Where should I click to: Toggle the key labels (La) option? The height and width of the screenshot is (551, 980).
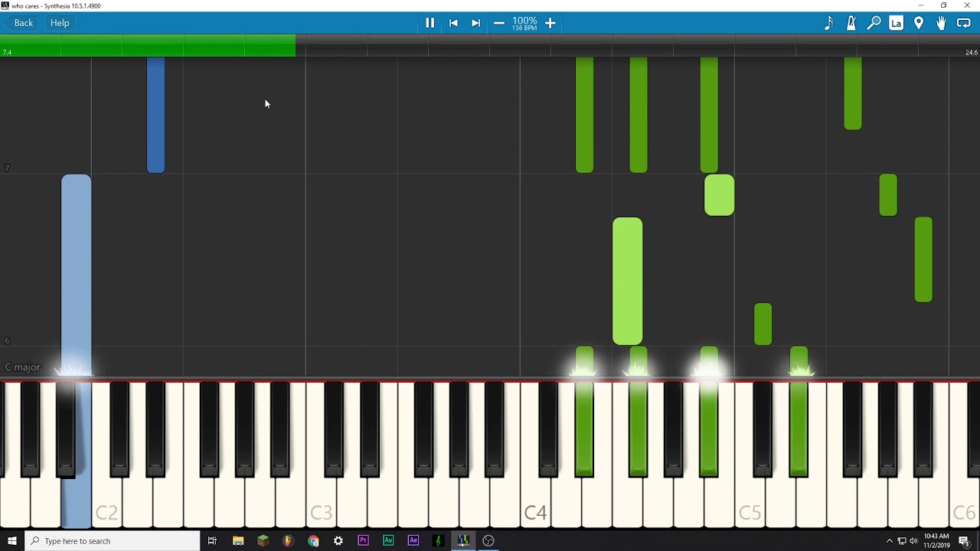click(896, 23)
